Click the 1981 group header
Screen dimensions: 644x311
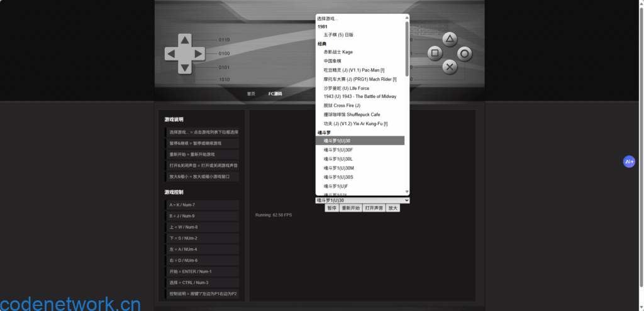tap(323, 26)
